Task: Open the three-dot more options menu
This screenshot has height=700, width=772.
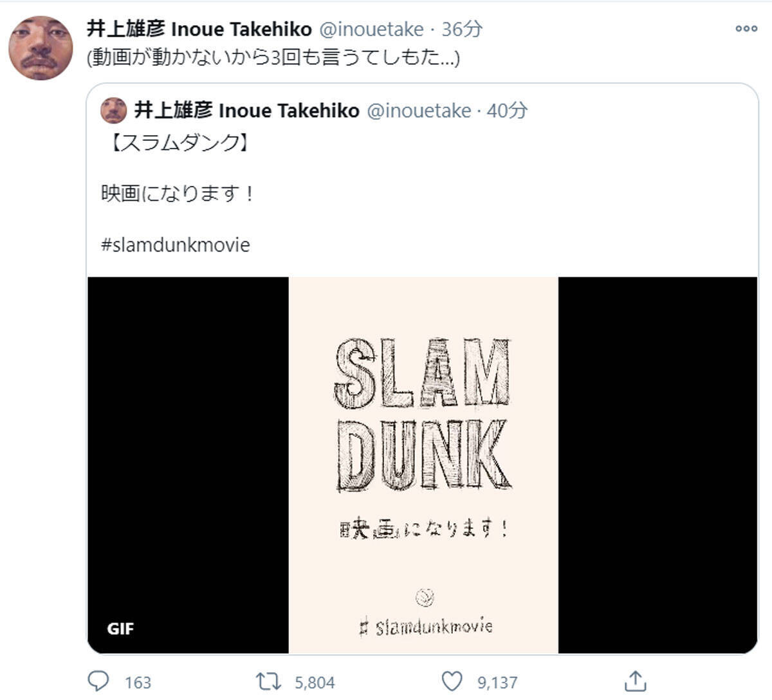Action: pyautogui.click(x=746, y=28)
